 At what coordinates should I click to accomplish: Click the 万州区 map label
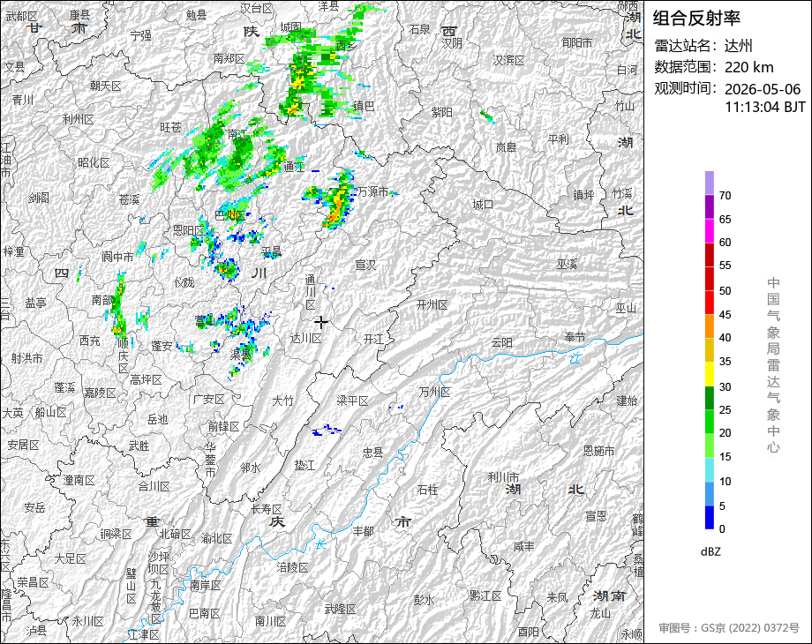pyautogui.click(x=434, y=392)
